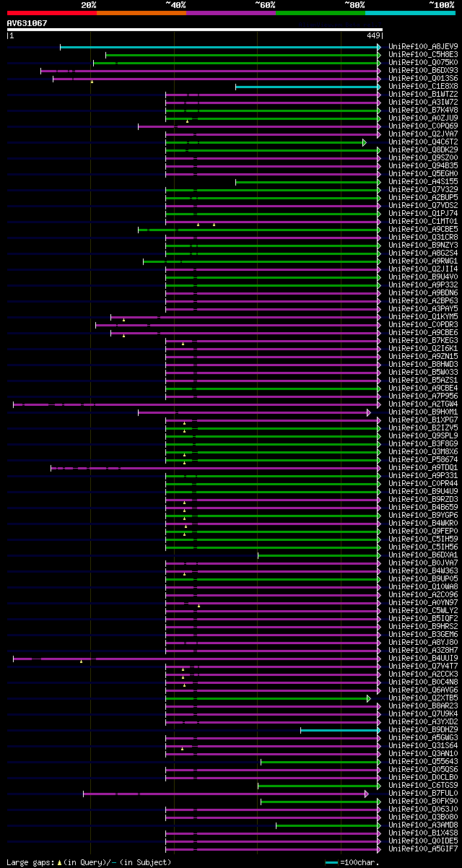The width and height of the screenshot is (462, 868).
Task: Click the red identity legend segment
Action: point(52,13)
